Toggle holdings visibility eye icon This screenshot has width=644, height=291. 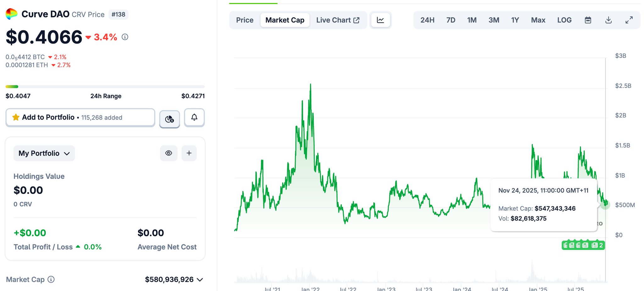(x=169, y=153)
